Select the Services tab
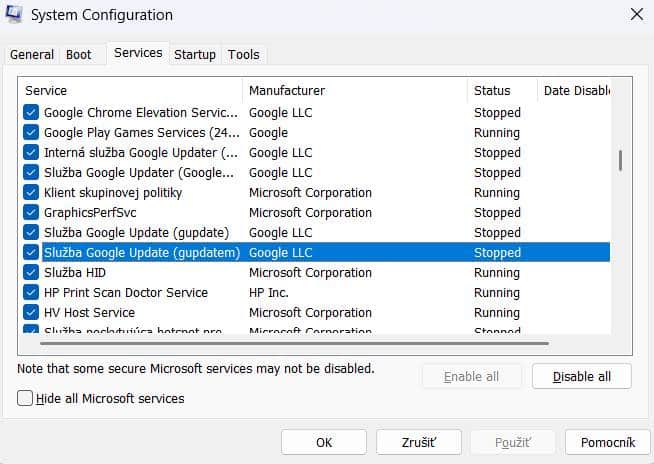Image resolution: width=654 pixels, height=464 pixels. [138, 53]
